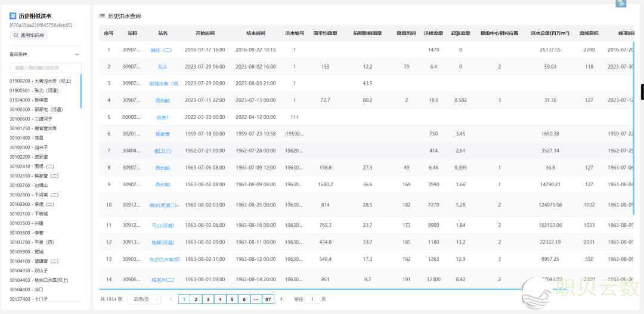Viewport: 644px width, 314px height.
Task: Go to page 2 of results
Action: (196, 299)
